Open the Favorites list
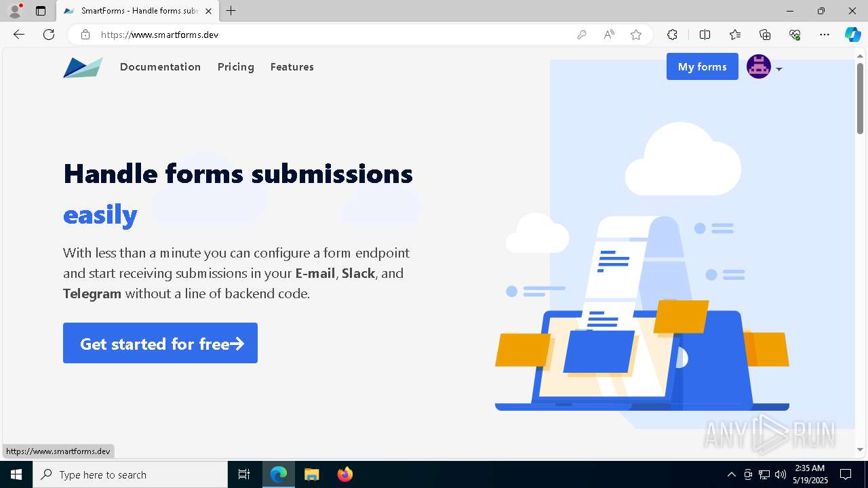This screenshot has width=868, height=488. (735, 35)
